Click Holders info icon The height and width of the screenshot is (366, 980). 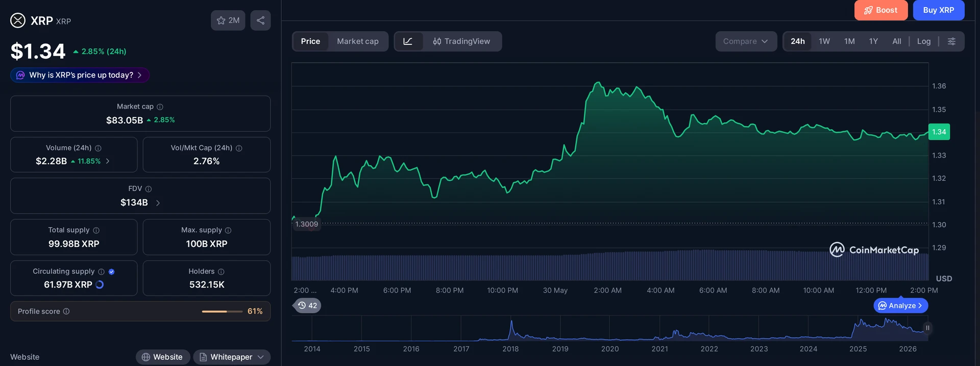(x=221, y=272)
